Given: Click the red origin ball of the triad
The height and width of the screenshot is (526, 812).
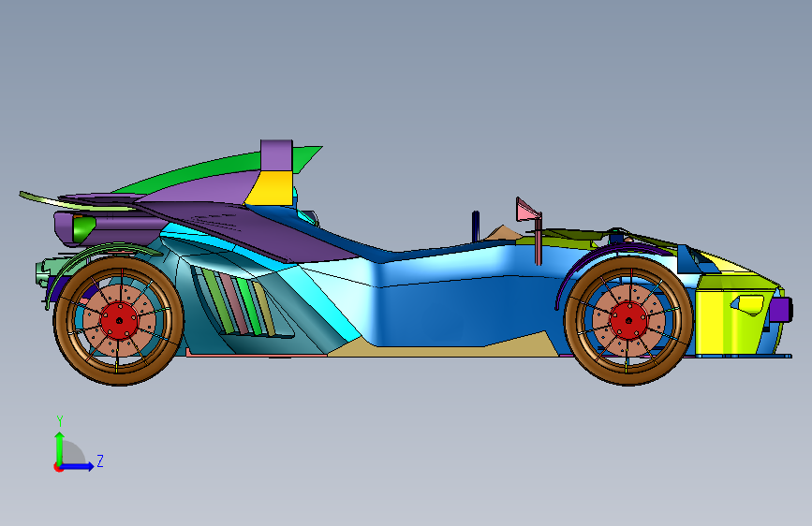Looking at the screenshot, I should click(x=58, y=467).
